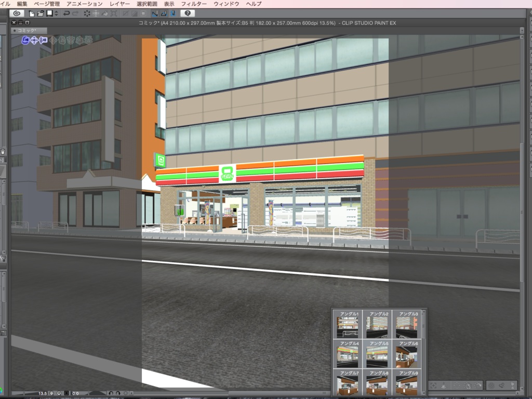
Task: Click angle preset list scroll-up arrow
Action: click(423, 312)
